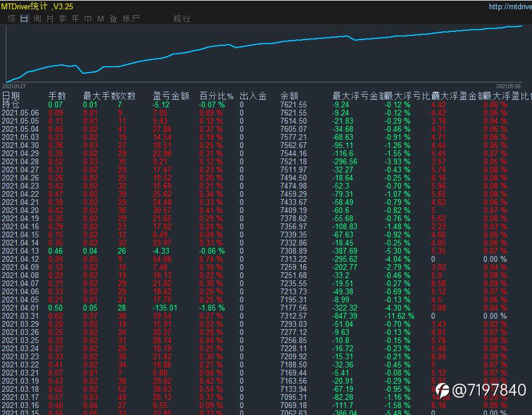Click the max floating loss -387.69
The height and width of the screenshot is (415, 532).
[x=345, y=251]
